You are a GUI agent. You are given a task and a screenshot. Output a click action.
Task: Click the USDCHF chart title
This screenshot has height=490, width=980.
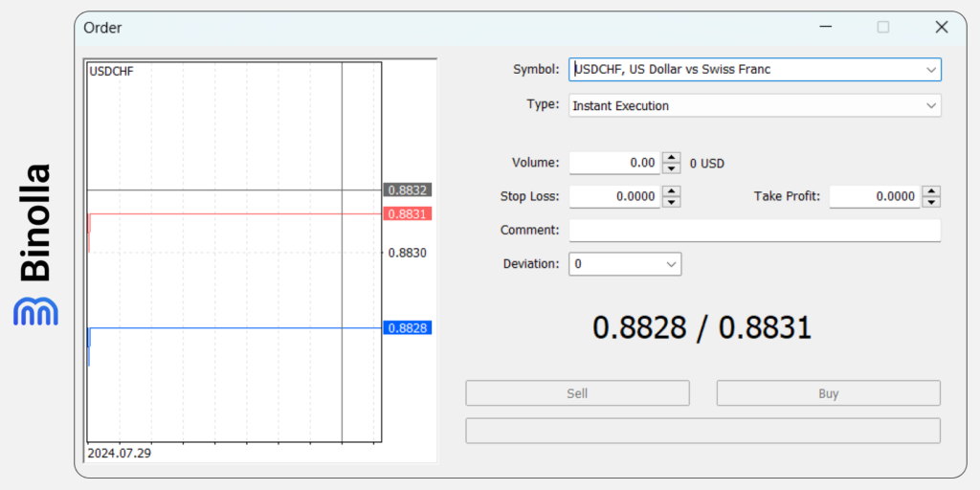click(x=111, y=71)
